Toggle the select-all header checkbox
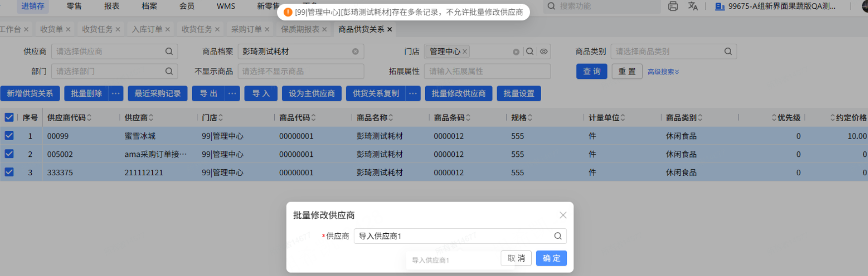The width and height of the screenshot is (868, 276). click(9, 117)
